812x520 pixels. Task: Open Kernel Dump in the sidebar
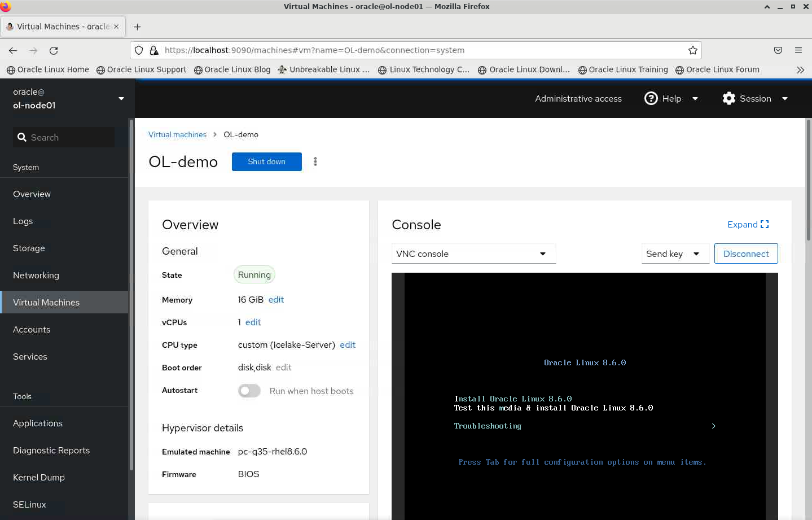point(64,477)
